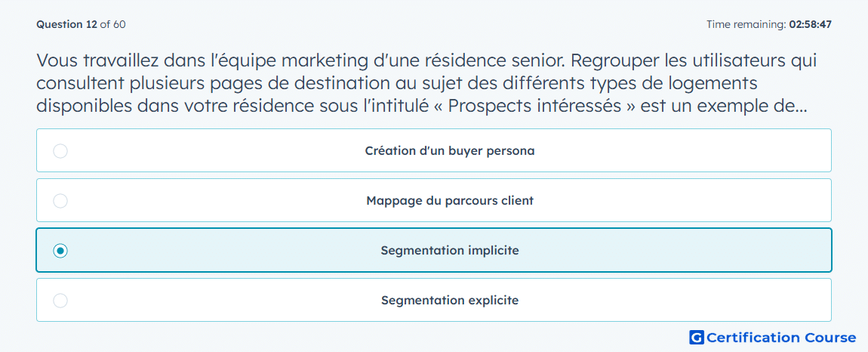Select the radio button for Mappage du parcours client
This screenshot has height=352, width=868.
coord(60,201)
